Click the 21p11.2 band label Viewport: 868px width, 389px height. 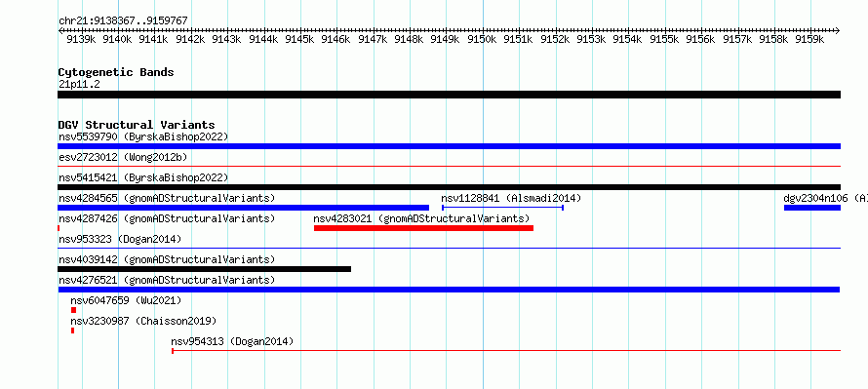pos(79,84)
